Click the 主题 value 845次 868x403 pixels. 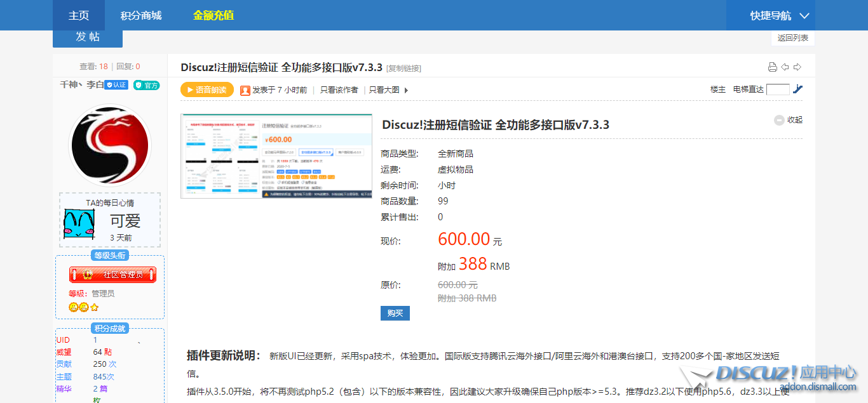tap(104, 377)
